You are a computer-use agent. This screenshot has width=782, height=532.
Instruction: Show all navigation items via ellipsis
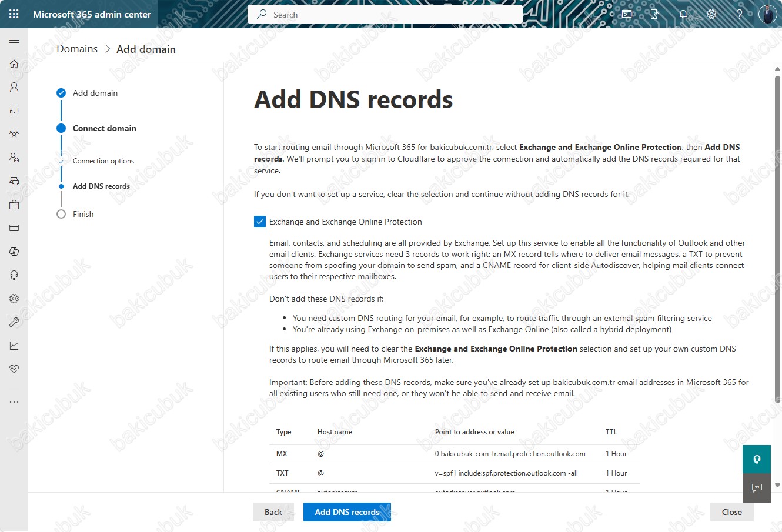tap(14, 402)
